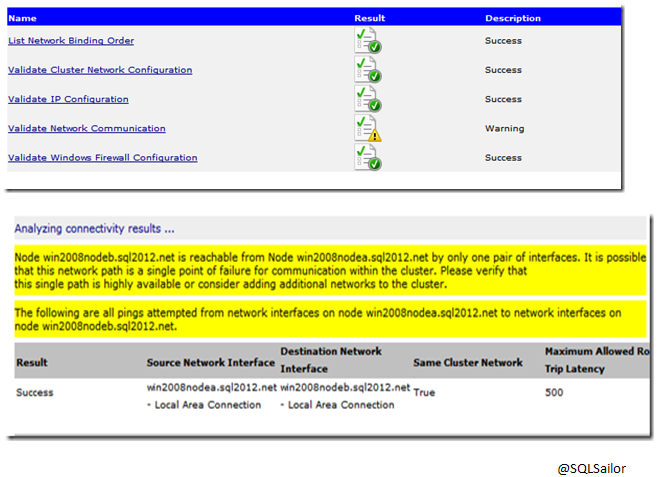This screenshot has width=658, height=477.
Task: Open the Validate Cluster Network Configuration link
Action: pyautogui.click(x=100, y=70)
